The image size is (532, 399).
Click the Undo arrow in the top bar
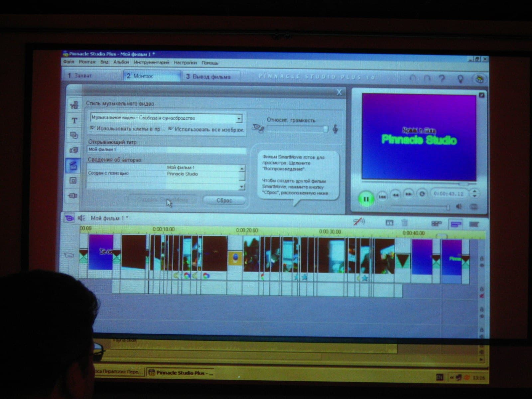(413, 78)
